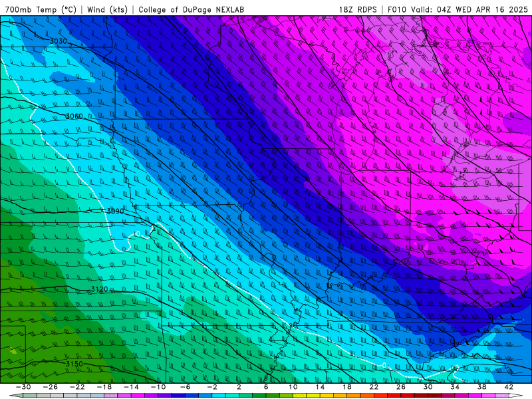Select the -2 color scale label
The image size is (532, 399).
[212, 387]
